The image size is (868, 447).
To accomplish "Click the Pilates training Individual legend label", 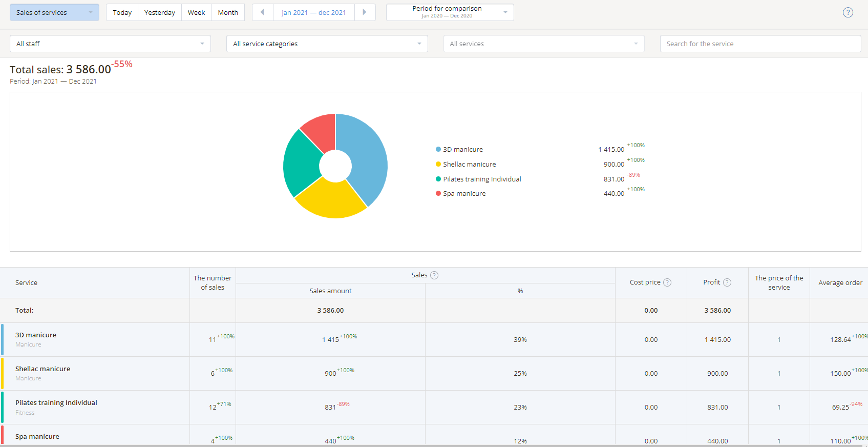I will [x=482, y=179].
